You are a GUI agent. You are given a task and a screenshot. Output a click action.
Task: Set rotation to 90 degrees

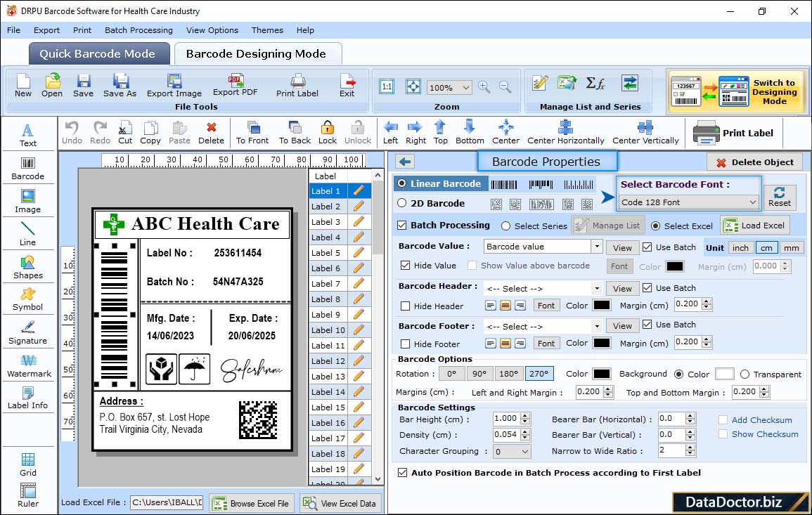(x=479, y=374)
